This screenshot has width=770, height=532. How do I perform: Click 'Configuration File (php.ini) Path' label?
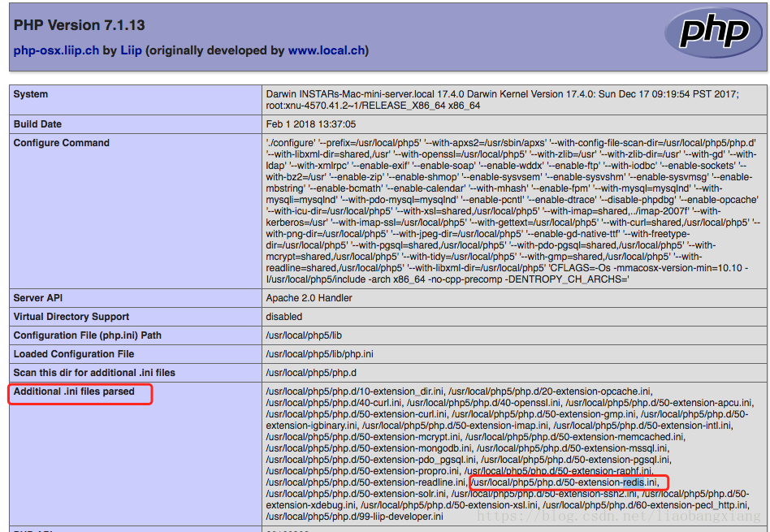[x=88, y=335]
